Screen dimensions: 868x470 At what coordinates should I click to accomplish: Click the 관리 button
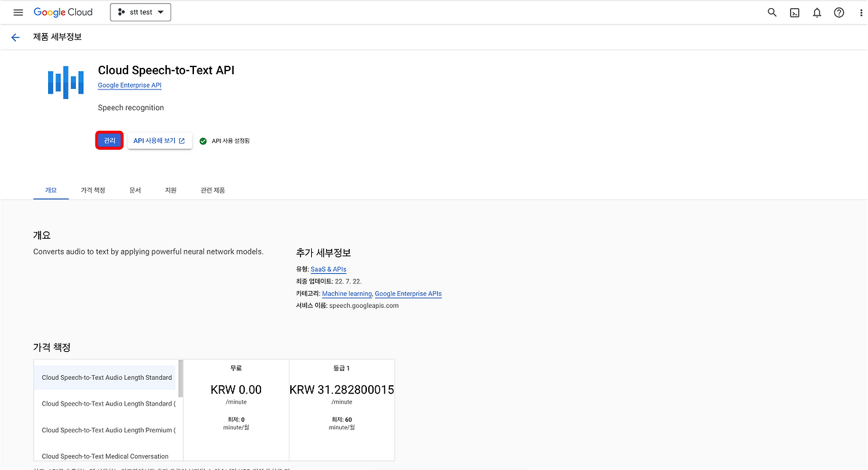(x=109, y=140)
